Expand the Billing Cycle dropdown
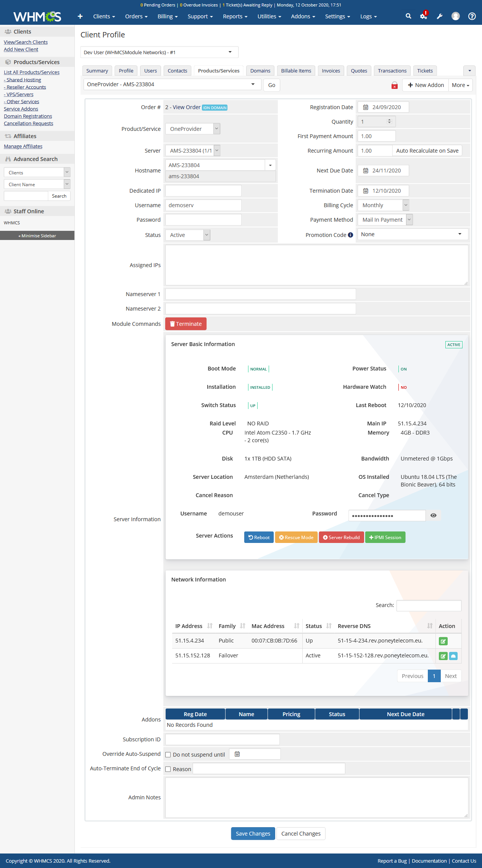Image resolution: width=482 pixels, height=868 pixels. tap(384, 205)
